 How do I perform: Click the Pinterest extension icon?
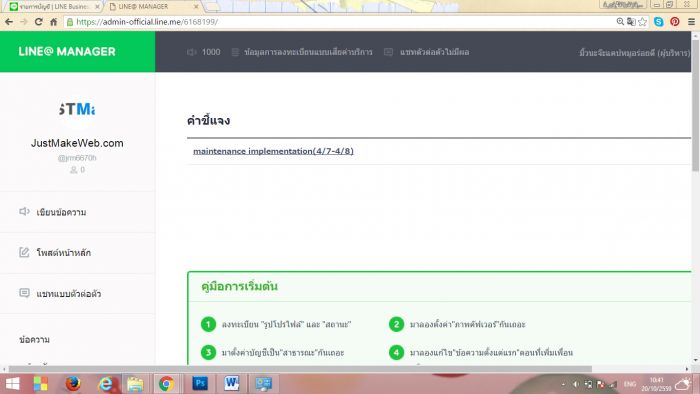pos(675,21)
